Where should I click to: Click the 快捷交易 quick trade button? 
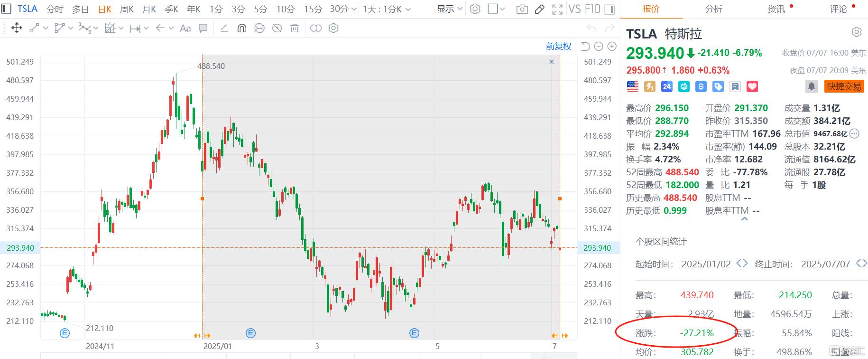click(x=844, y=86)
